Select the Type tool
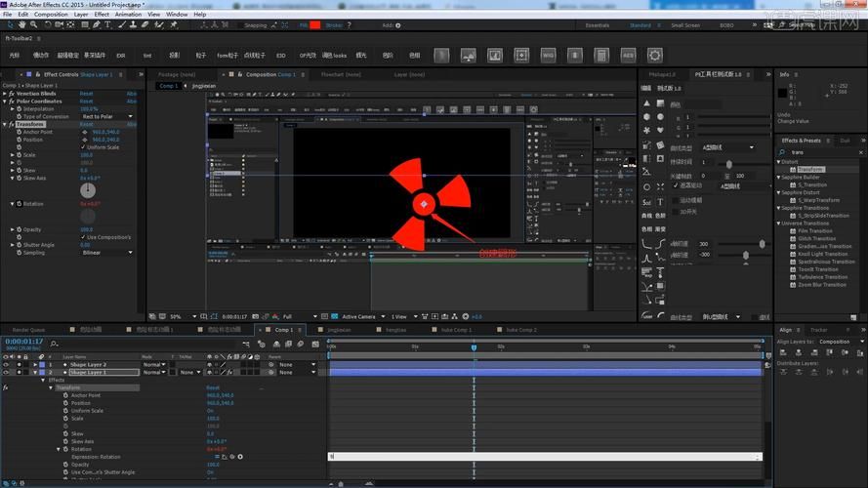Viewport: 868px width, 488px height. coord(107,25)
